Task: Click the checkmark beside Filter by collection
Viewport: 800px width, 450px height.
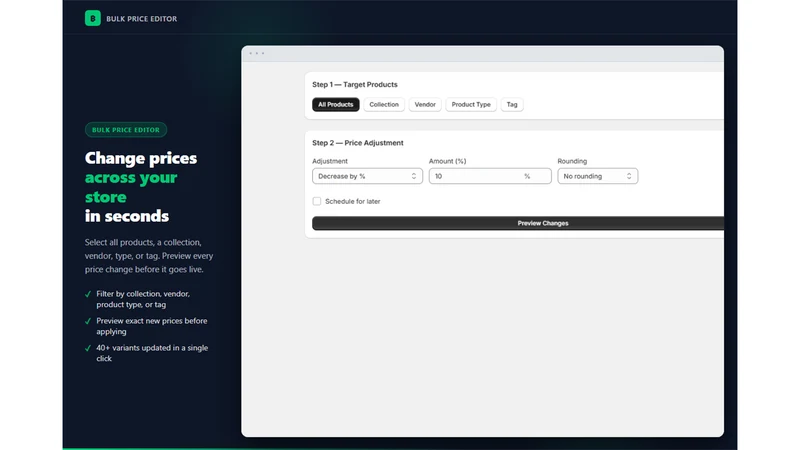Action: tap(88, 294)
